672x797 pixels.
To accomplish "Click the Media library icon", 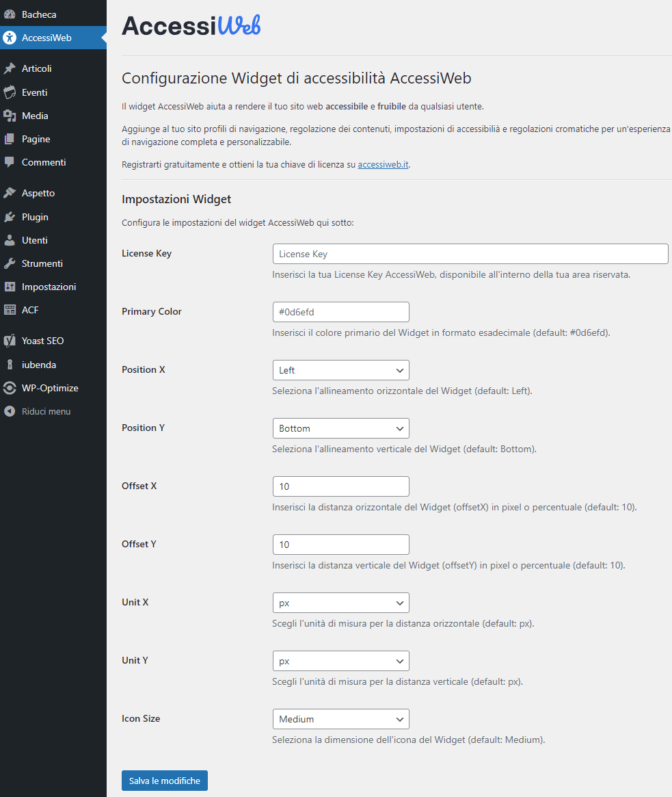I will tap(10, 116).
